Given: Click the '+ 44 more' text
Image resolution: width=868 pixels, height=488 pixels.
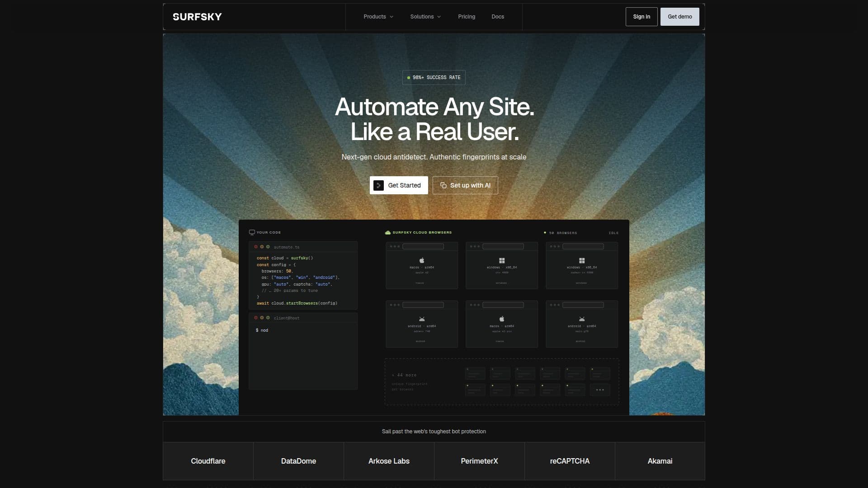Looking at the screenshot, I should (x=404, y=375).
